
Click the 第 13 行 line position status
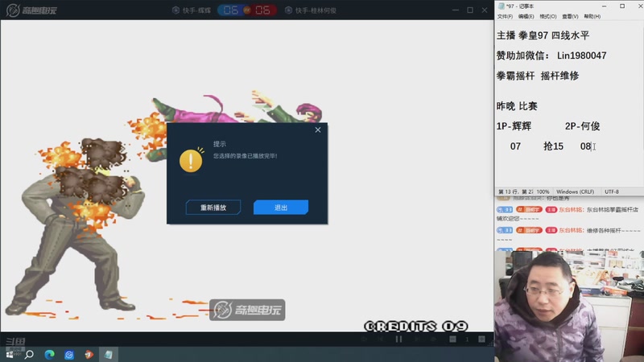[515, 191]
